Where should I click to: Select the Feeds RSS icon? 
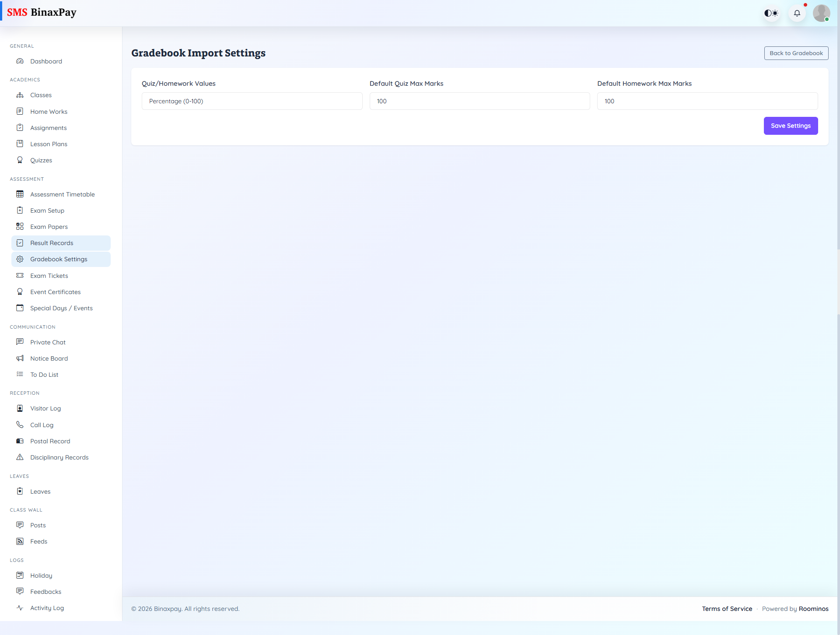pyautogui.click(x=20, y=541)
